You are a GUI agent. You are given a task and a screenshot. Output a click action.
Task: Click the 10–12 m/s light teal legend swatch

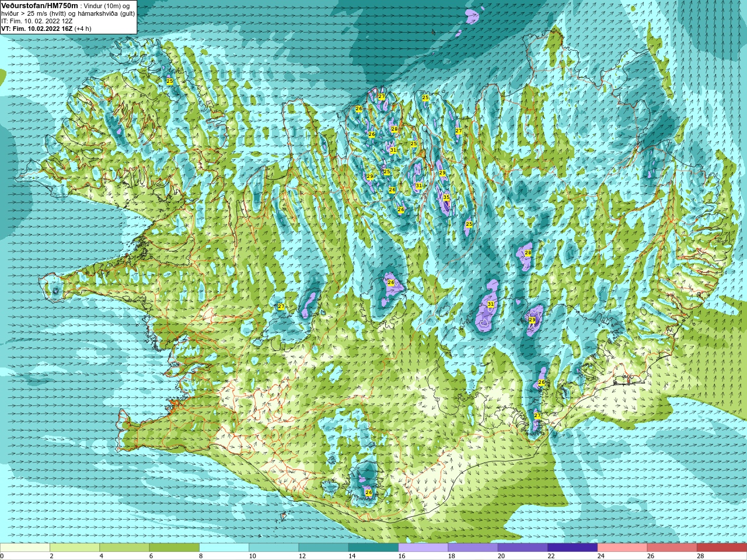pyautogui.click(x=274, y=548)
